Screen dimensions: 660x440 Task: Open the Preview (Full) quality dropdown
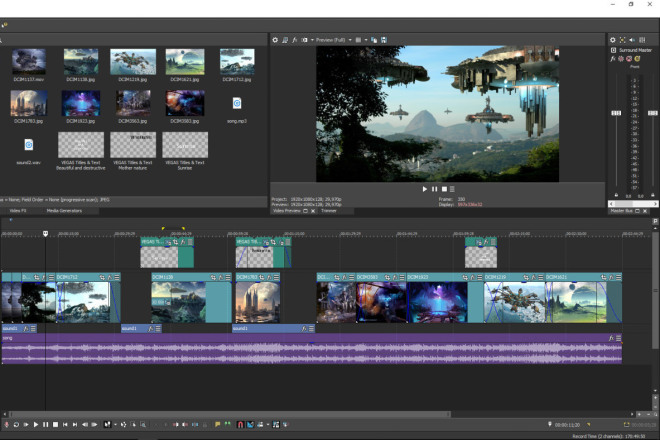click(x=333, y=40)
